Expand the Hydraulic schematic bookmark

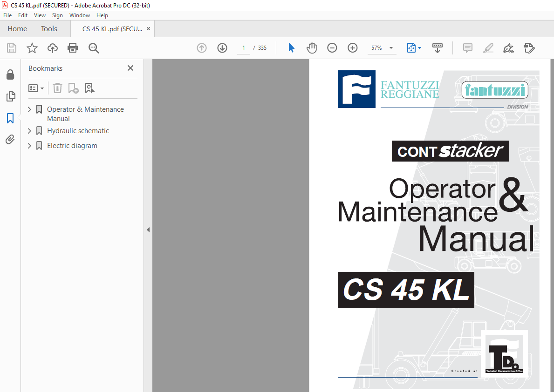point(29,131)
